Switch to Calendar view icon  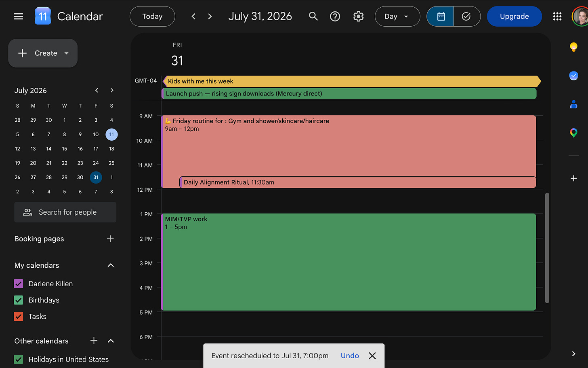(x=441, y=17)
